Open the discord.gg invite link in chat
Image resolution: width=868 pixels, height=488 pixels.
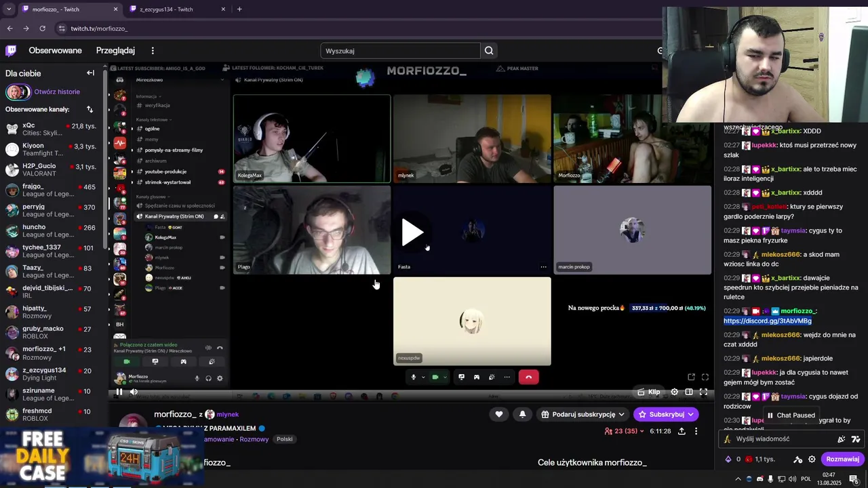point(768,321)
